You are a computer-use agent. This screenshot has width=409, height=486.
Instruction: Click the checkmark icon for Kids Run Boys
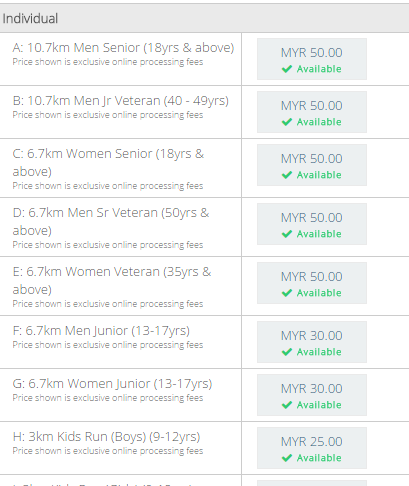tap(287, 458)
